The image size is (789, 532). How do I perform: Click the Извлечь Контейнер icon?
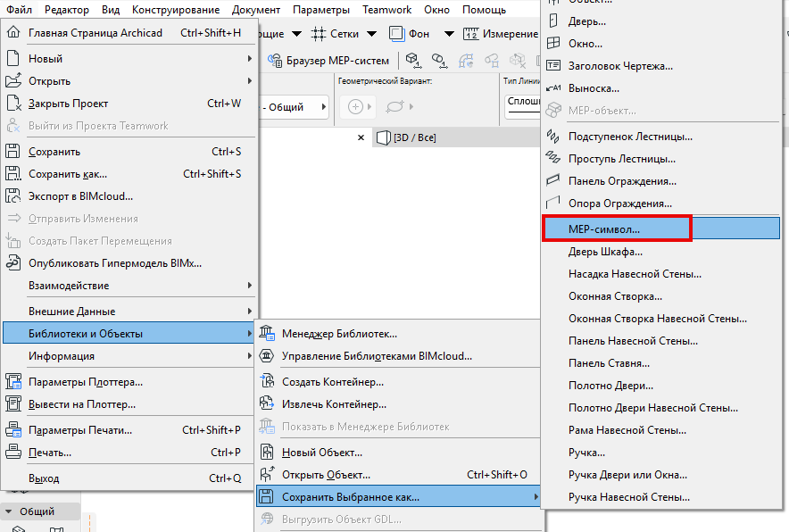pos(267,403)
